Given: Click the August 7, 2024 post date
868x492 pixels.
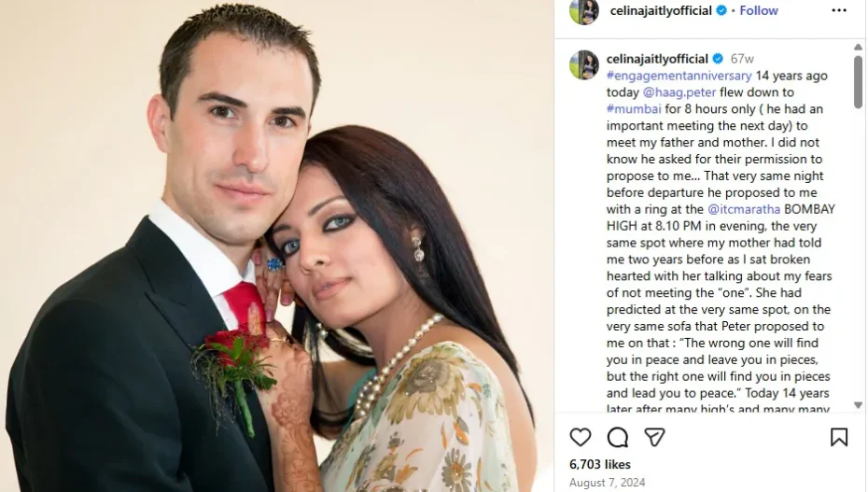Looking at the screenshot, I should point(608,483).
